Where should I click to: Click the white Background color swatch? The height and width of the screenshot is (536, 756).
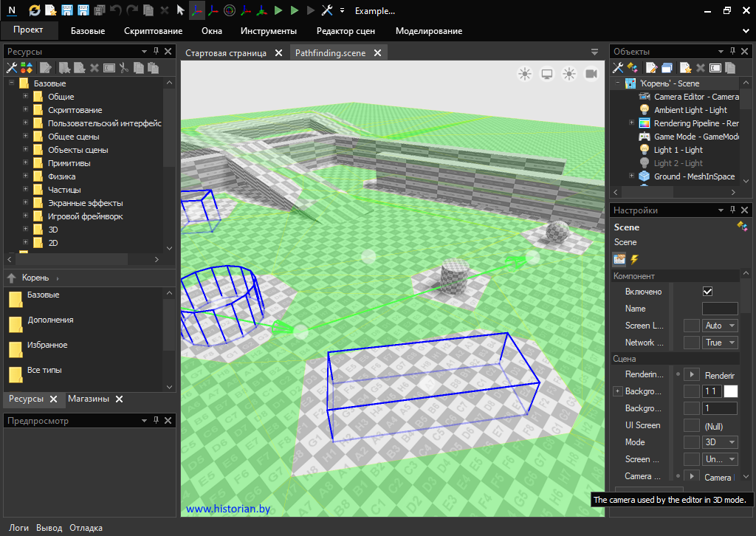pos(730,391)
